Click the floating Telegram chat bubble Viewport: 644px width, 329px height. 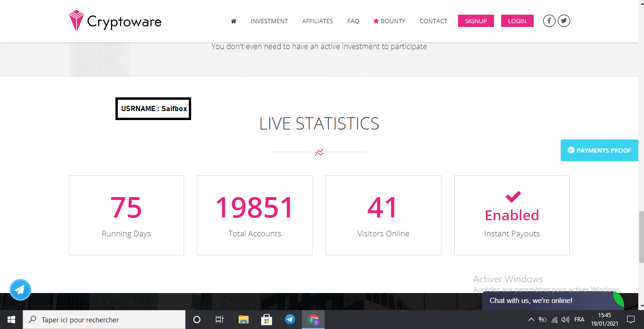tap(20, 290)
